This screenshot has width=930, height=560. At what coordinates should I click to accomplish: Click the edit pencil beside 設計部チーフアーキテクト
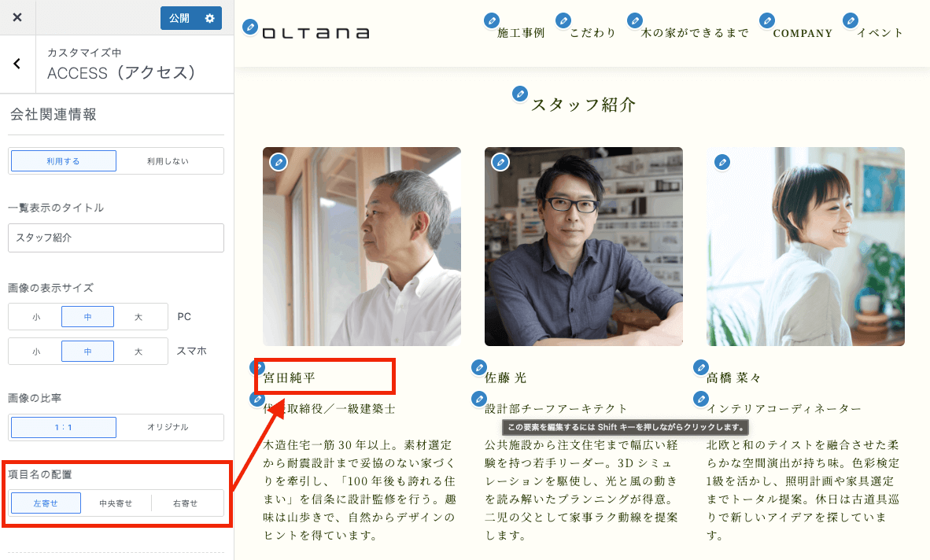click(478, 399)
